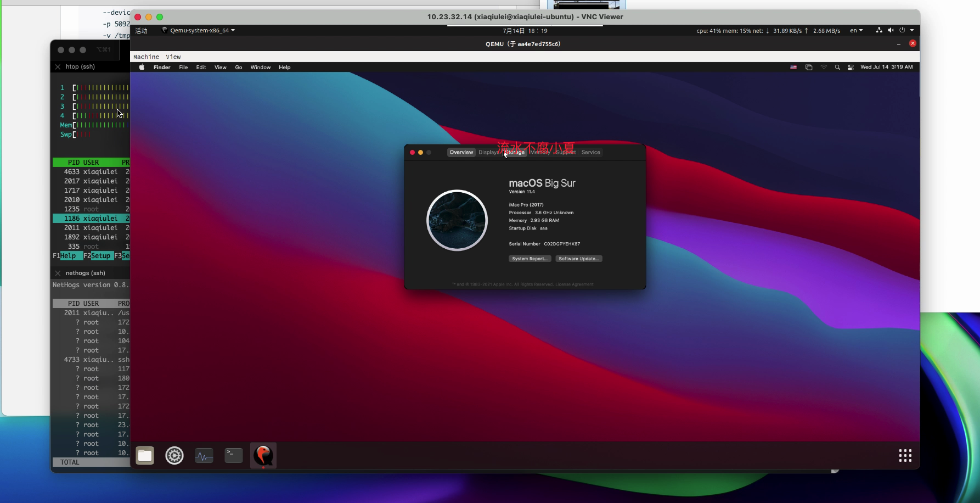Open Control Center icon in macOS menu bar
Screen dimensions: 980x503
coord(851,67)
